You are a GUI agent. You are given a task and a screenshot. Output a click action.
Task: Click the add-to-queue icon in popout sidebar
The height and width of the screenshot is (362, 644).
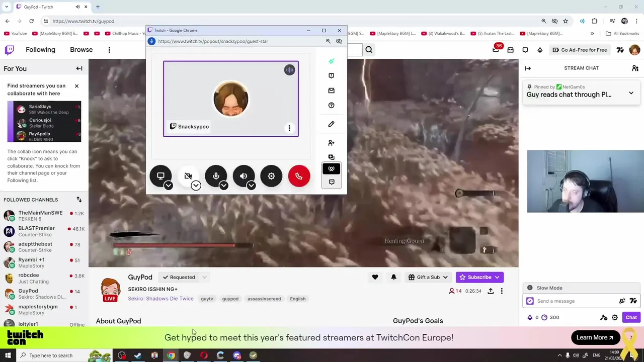pos(331,157)
